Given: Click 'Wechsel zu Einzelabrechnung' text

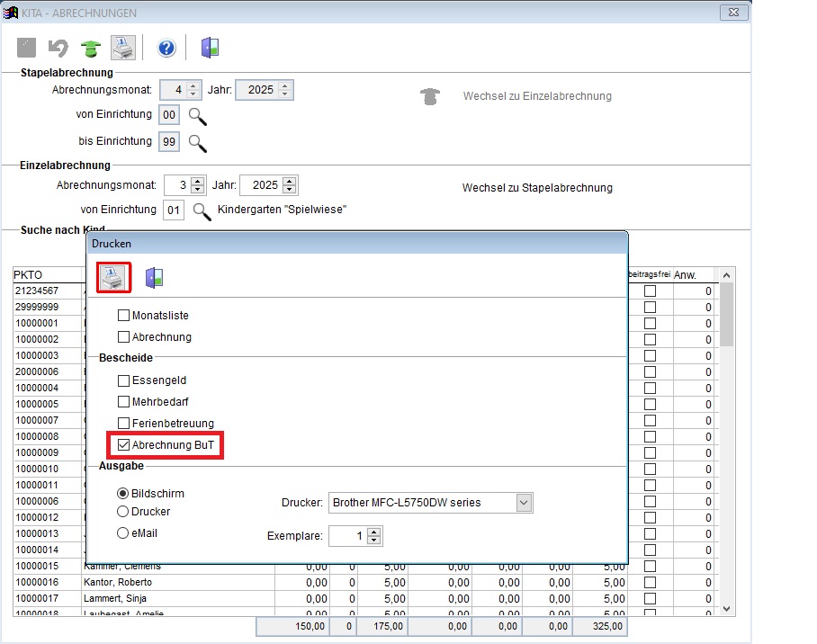Looking at the screenshot, I should [537, 96].
